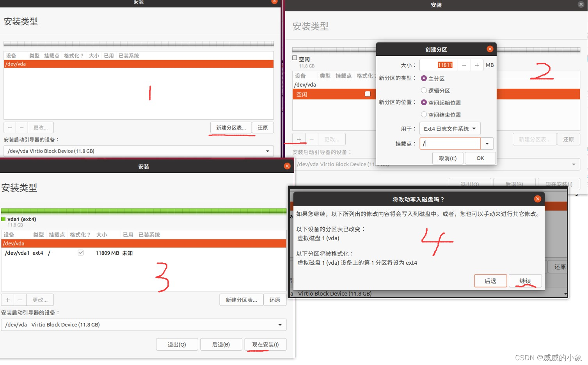The image size is (588, 365).
Task: Click the partition size input field showing 11811
Action: [445, 65]
